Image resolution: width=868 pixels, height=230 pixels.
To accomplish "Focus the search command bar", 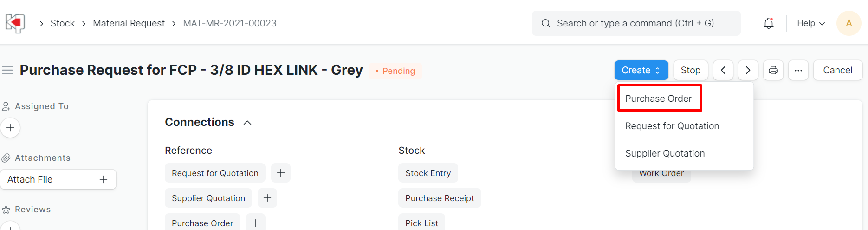I will [636, 23].
